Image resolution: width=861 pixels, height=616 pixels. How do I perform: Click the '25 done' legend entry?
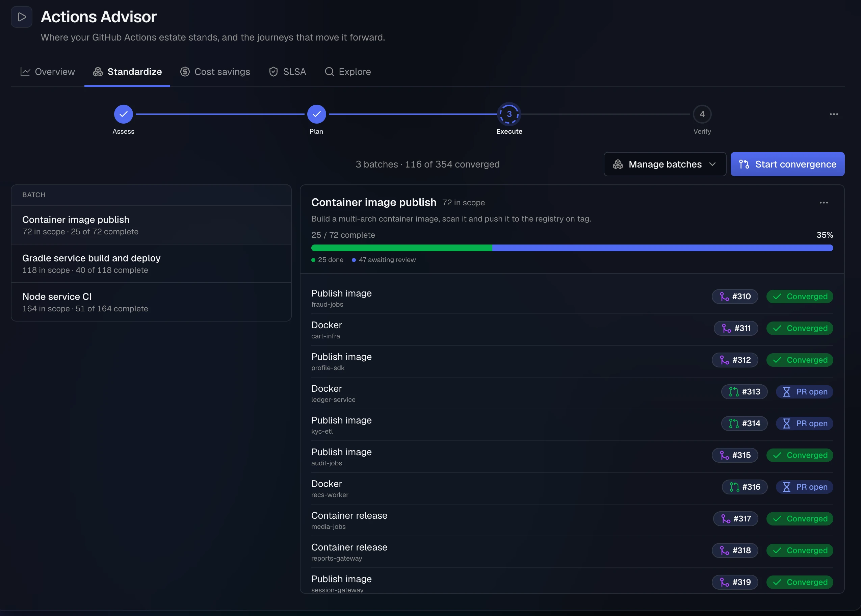pyautogui.click(x=327, y=260)
